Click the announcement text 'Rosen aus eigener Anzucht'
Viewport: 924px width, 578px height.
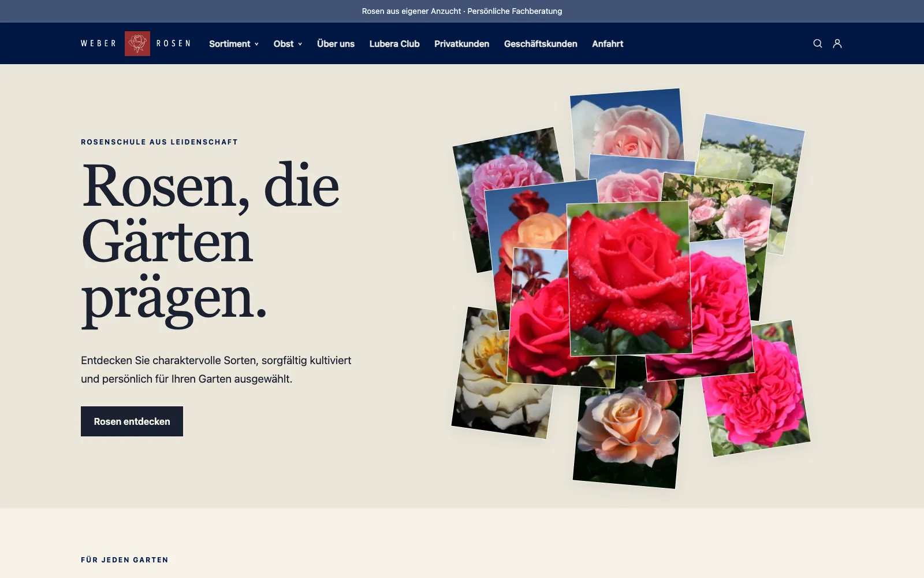(412, 11)
